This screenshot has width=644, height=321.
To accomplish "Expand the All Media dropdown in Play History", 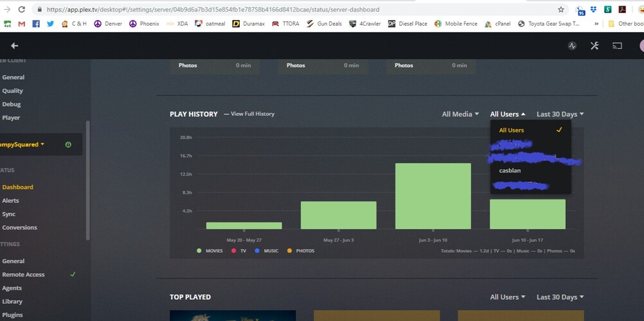I will click(460, 114).
